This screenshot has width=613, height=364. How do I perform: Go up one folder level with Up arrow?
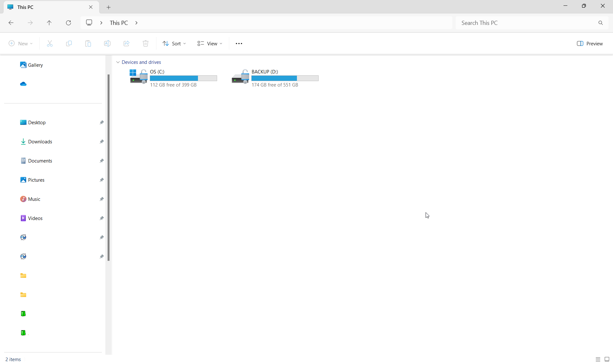pyautogui.click(x=49, y=23)
